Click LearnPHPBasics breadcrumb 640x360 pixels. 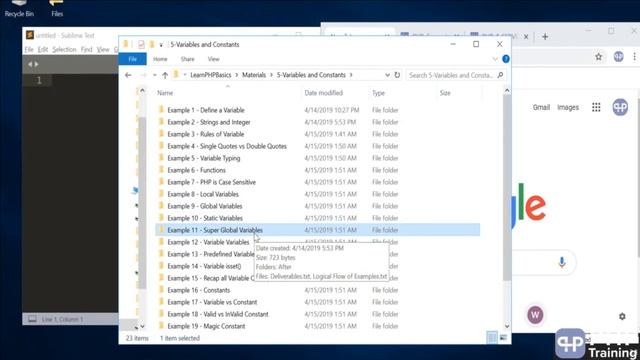point(211,75)
